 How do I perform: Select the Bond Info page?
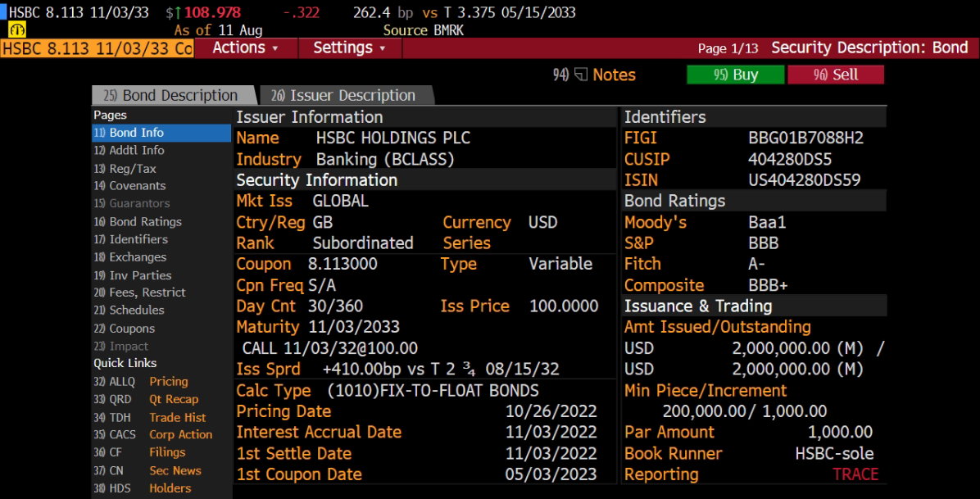tap(161, 133)
